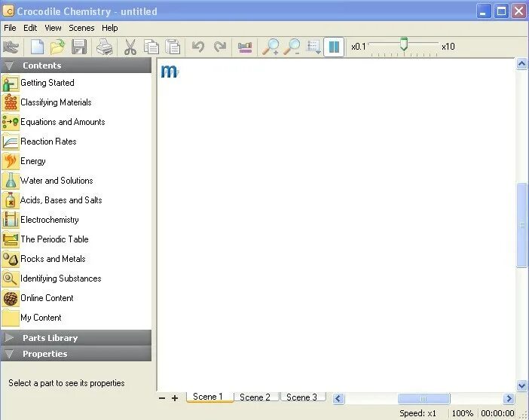Image resolution: width=529 pixels, height=420 pixels.
Task: Open a file with folder icon
Action: tap(58, 47)
